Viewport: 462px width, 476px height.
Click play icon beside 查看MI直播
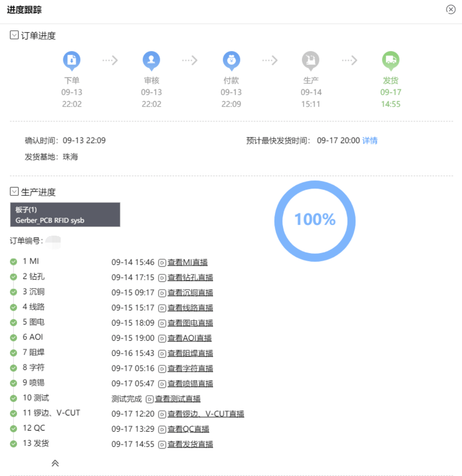[162, 262]
